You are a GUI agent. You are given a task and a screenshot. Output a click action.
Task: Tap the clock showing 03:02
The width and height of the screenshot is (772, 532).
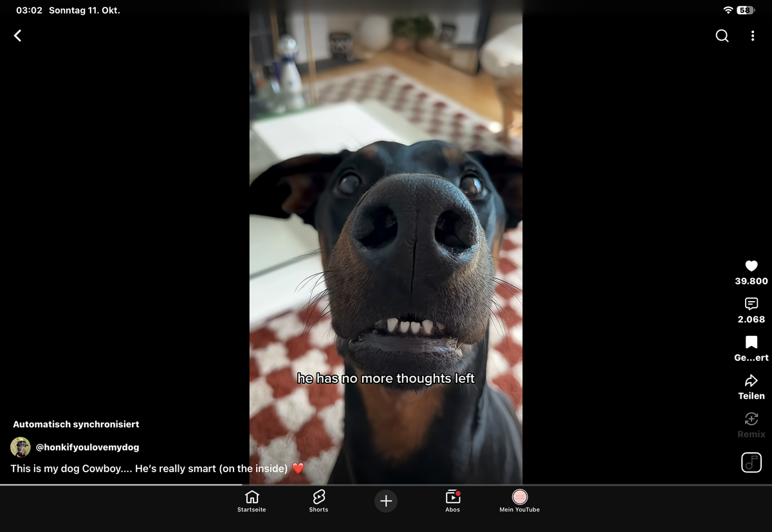tap(29, 10)
